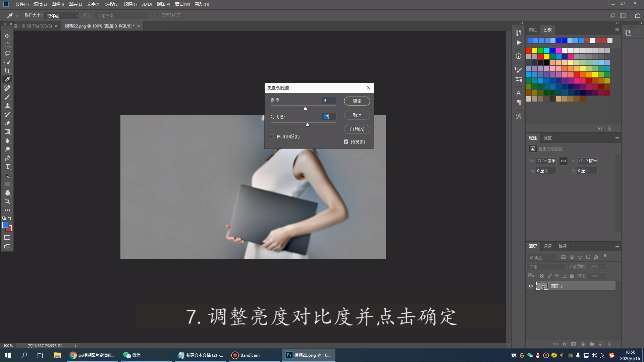Image resolution: width=644 pixels, height=362 pixels.
Task: Click the share icon at top right
Action: pyautogui.click(x=637, y=15)
